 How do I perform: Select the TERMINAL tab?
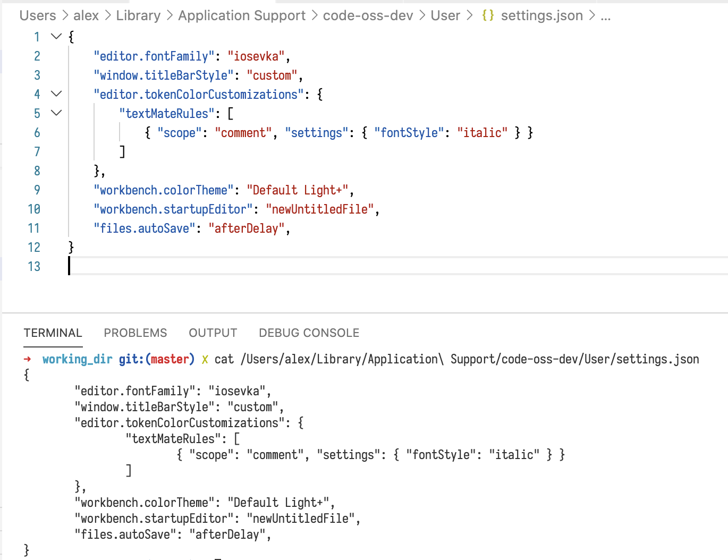pos(53,333)
